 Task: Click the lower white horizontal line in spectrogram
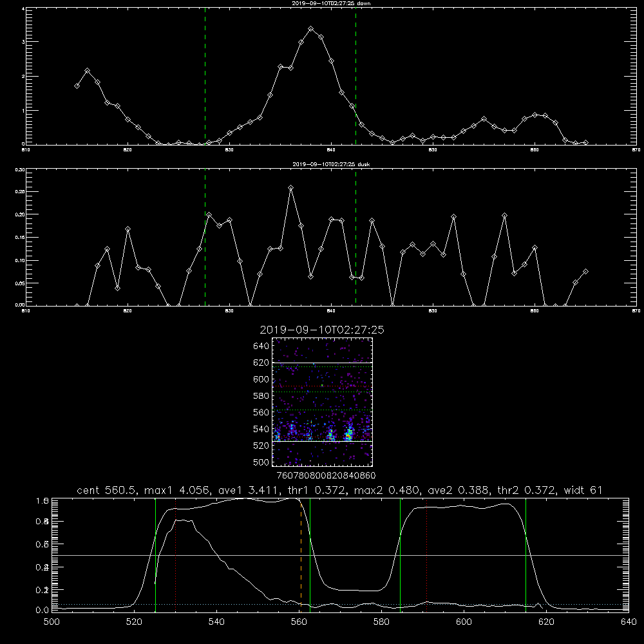323,441
